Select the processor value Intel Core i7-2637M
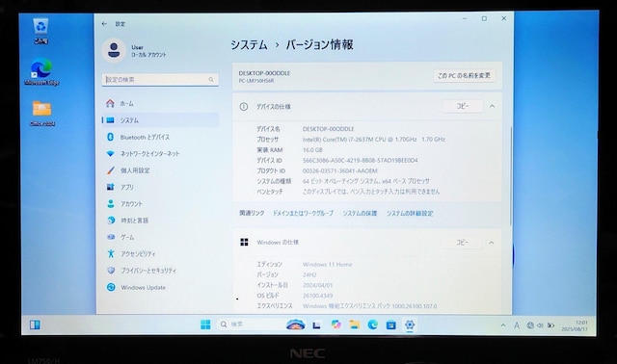The image size is (617, 364). 373,140
